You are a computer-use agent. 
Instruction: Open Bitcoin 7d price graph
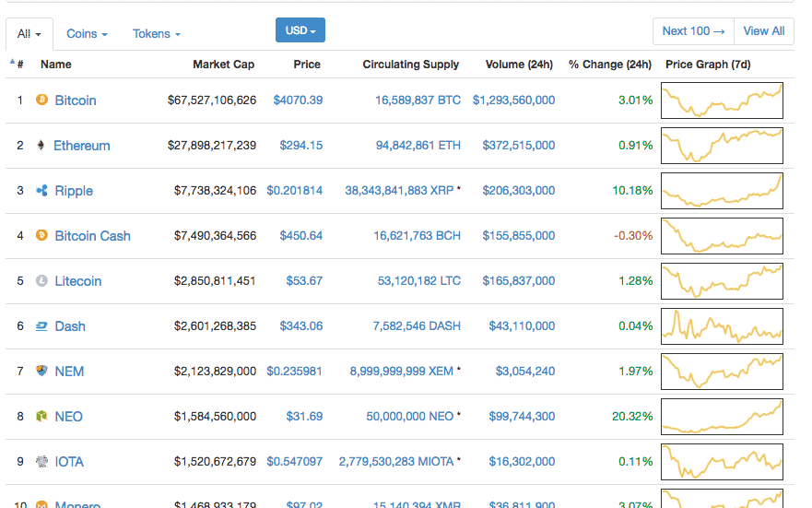click(x=722, y=100)
